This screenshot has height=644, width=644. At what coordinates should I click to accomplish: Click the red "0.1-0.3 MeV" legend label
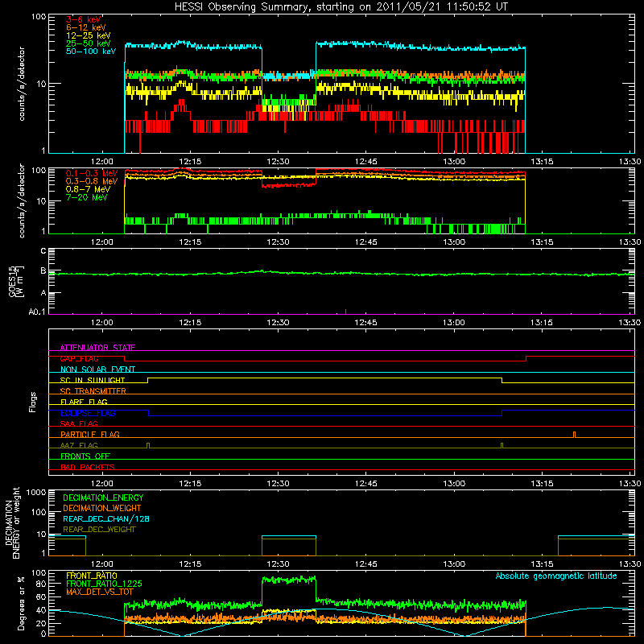coord(92,173)
